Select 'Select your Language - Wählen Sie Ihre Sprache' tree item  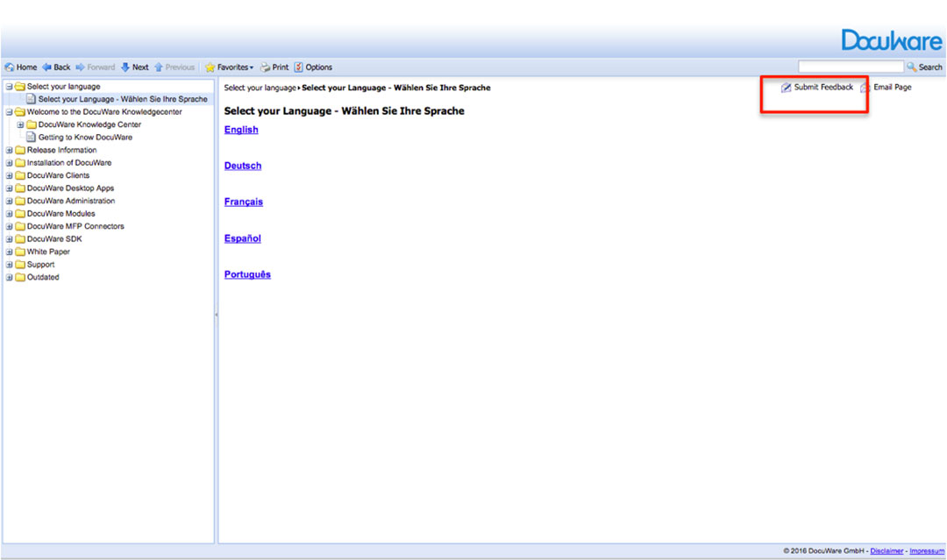click(x=123, y=99)
